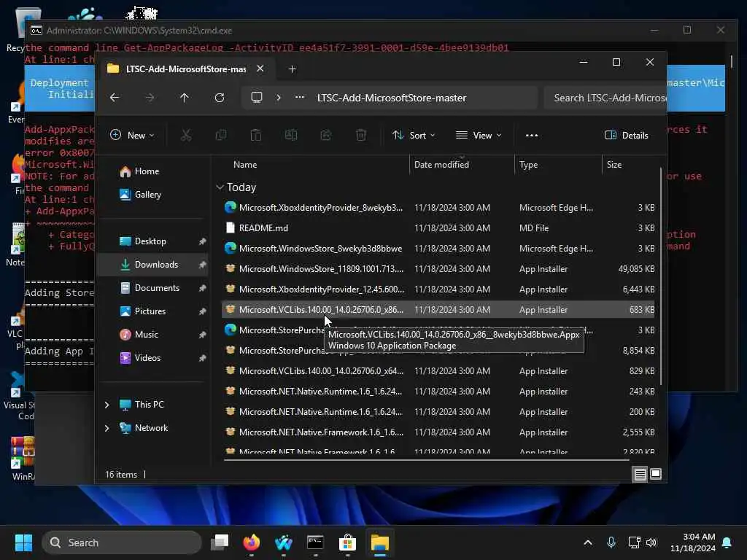Expand This PC in sidebar
The height and width of the screenshot is (560, 747).
(x=107, y=405)
